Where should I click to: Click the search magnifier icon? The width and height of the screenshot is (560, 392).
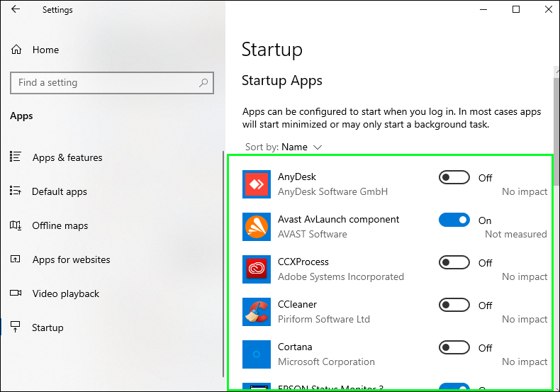[203, 83]
